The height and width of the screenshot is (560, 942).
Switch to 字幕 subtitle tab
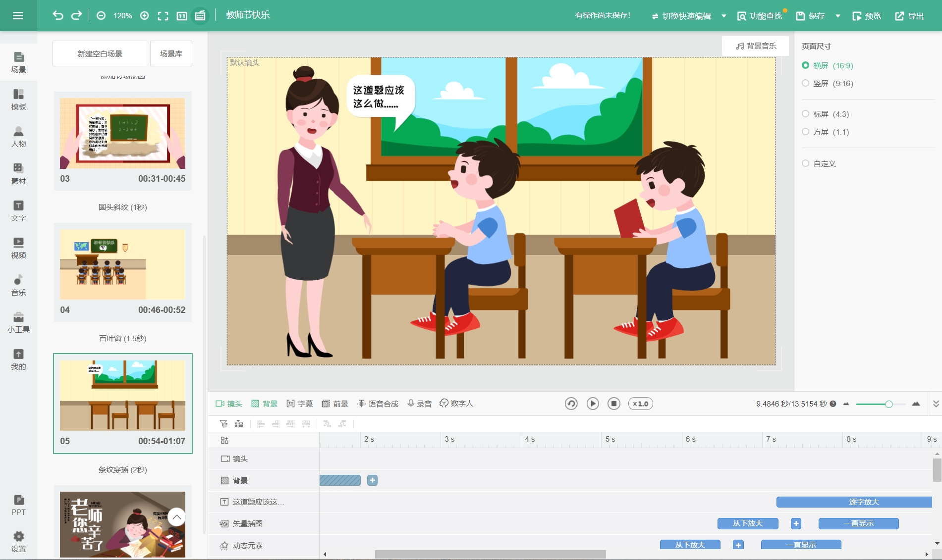[x=300, y=404]
